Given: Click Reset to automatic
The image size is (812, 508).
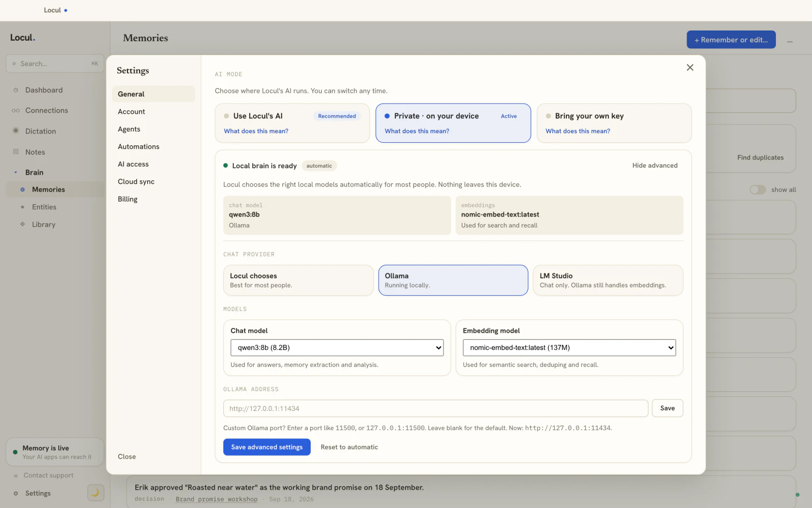Looking at the screenshot, I should click(x=349, y=447).
